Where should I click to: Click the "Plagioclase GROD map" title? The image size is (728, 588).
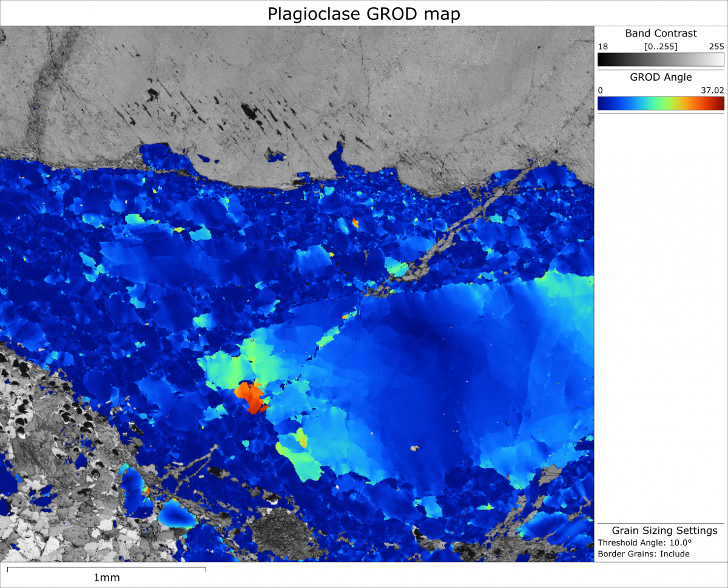coord(363,13)
